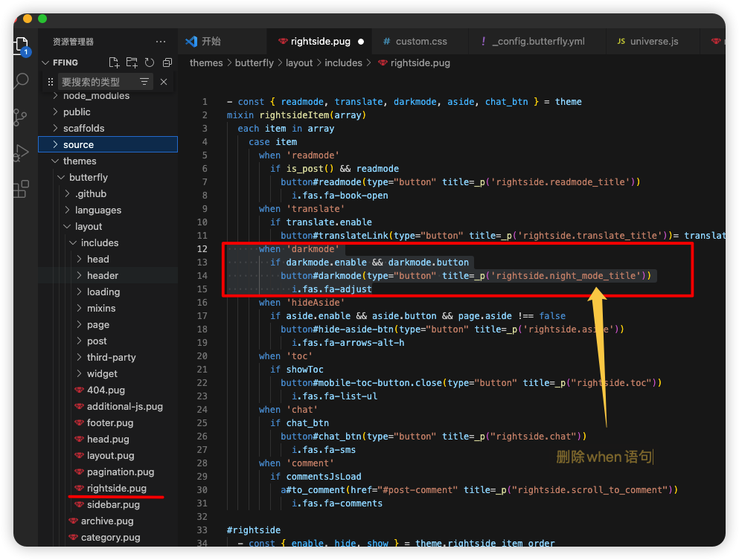
Task: Open sidebar.pug in the file tree
Action: tap(113, 505)
